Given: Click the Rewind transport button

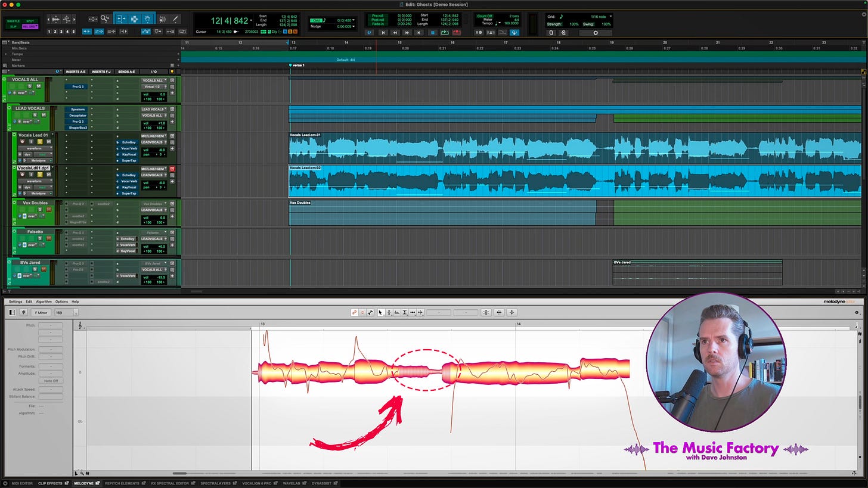Looking at the screenshot, I should (395, 33).
